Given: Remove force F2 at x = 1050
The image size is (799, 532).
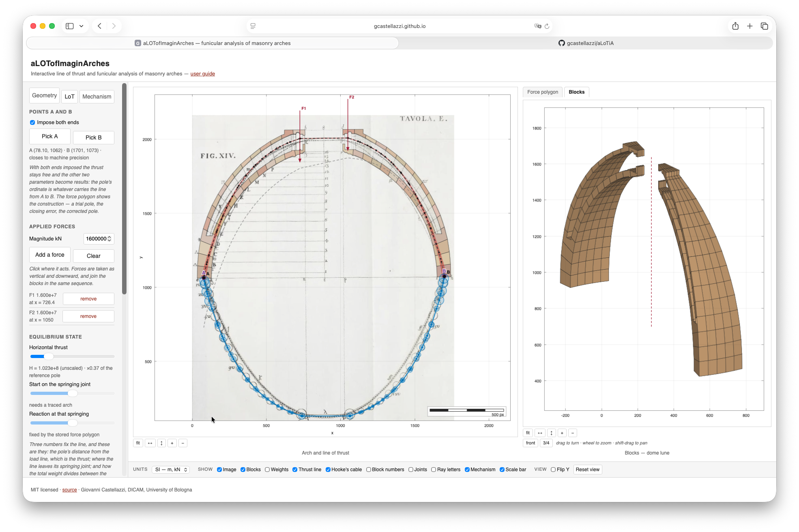Looking at the screenshot, I should tap(88, 316).
